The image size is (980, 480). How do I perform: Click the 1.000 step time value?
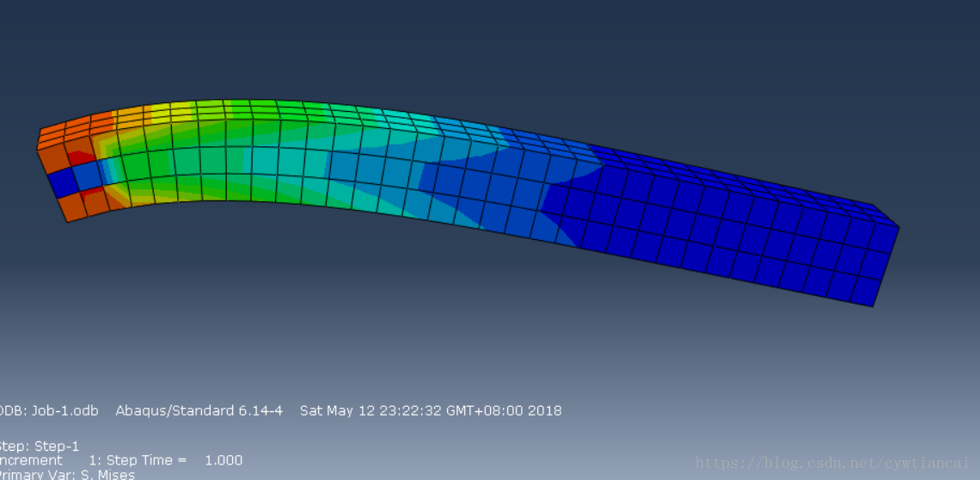click(x=224, y=460)
